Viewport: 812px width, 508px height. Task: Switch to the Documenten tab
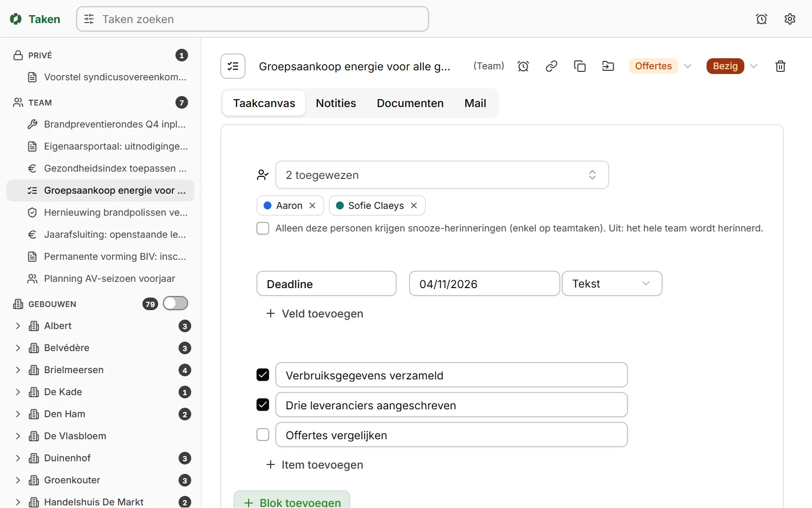point(410,103)
